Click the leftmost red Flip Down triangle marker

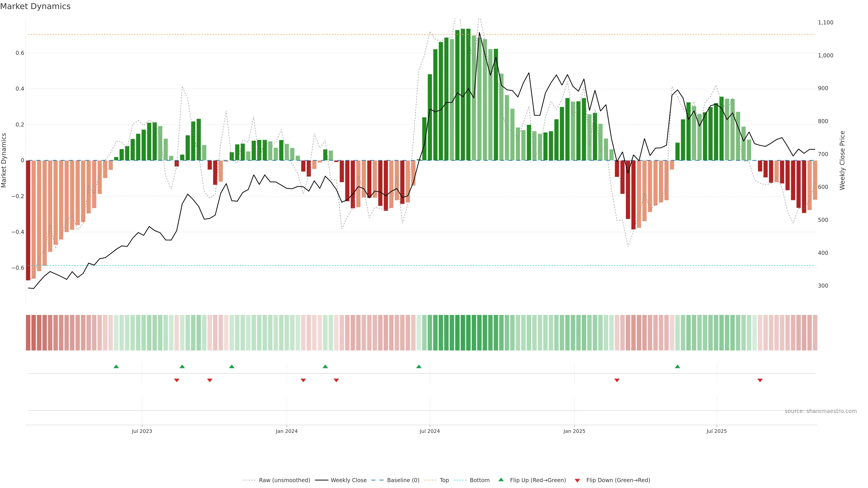(x=177, y=380)
